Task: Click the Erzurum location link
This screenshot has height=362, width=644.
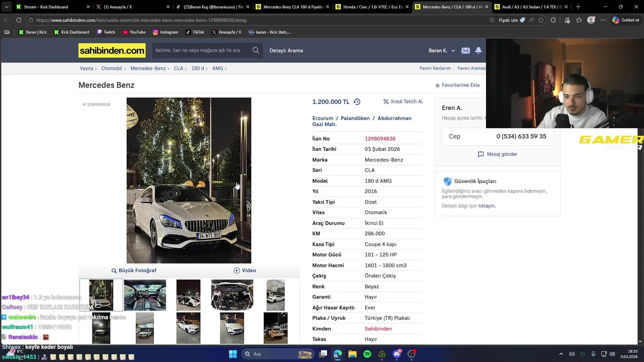Action: [323, 119]
